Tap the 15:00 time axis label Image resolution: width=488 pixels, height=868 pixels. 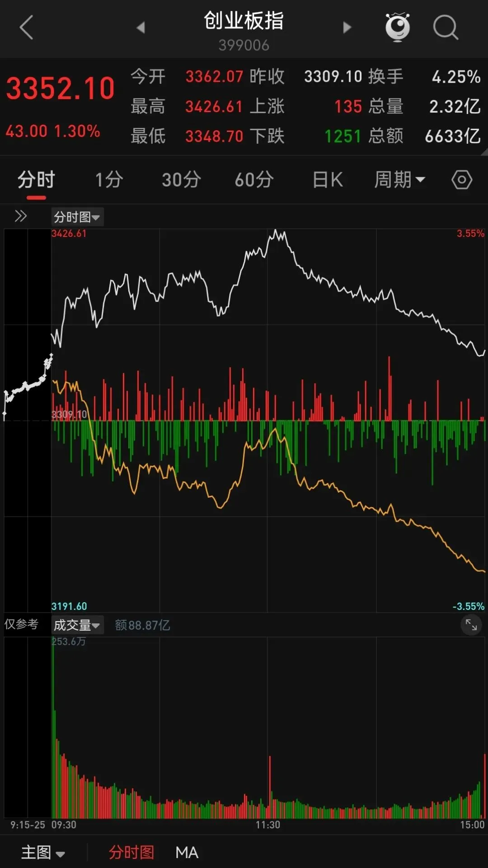[x=472, y=825]
